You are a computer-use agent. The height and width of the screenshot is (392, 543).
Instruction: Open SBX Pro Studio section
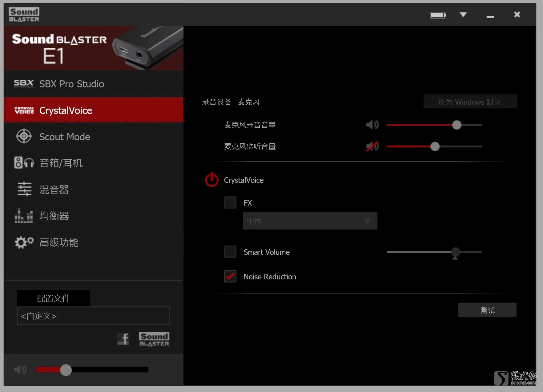point(94,84)
